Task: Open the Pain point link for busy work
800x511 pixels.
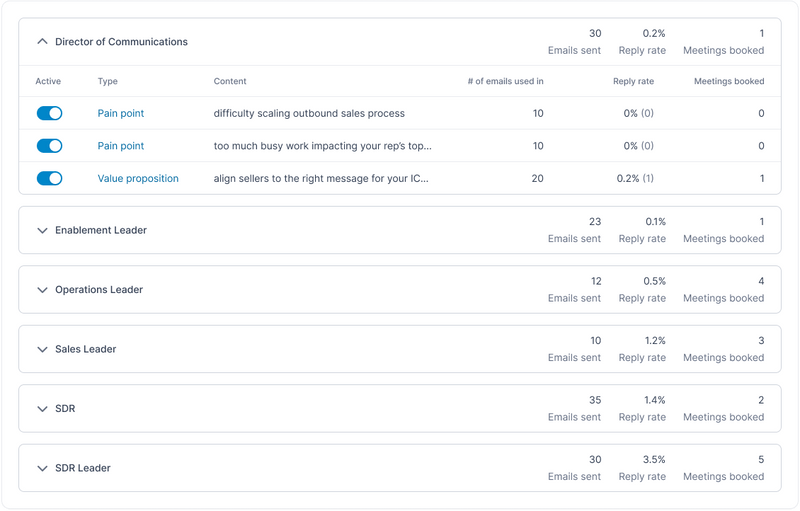Action: pyautogui.click(x=121, y=146)
